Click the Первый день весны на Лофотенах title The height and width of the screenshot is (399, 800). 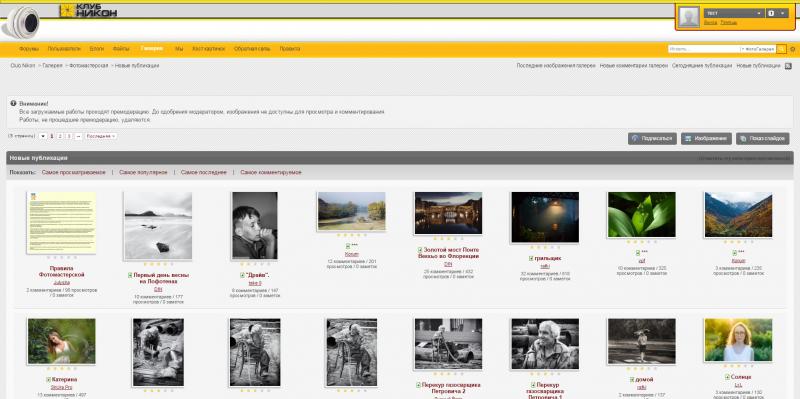162,278
